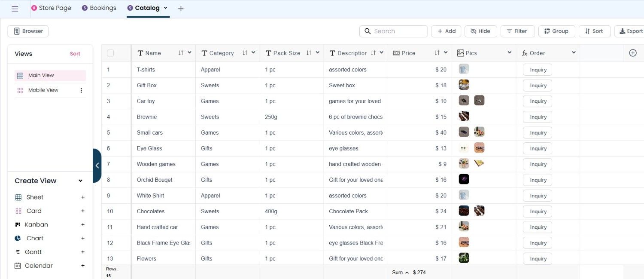Switch to the Store Page tab
644x279 pixels.
(x=51, y=8)
